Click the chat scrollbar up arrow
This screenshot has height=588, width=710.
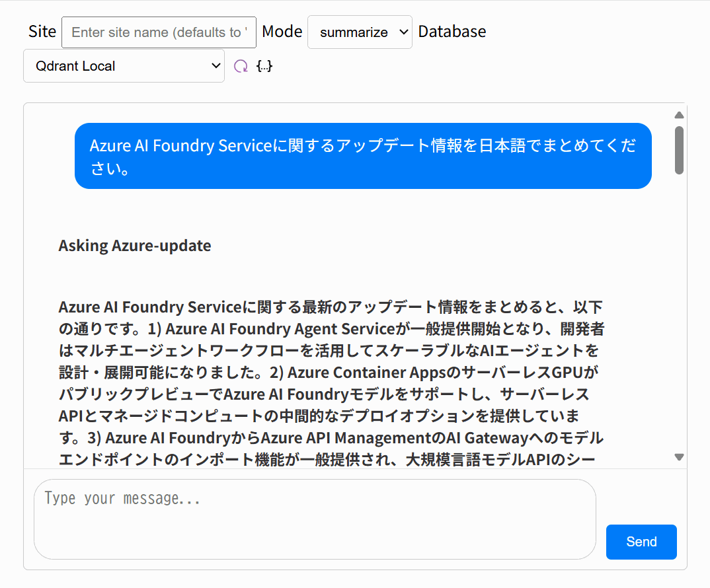pyautogui.click(x=679, y=115)
